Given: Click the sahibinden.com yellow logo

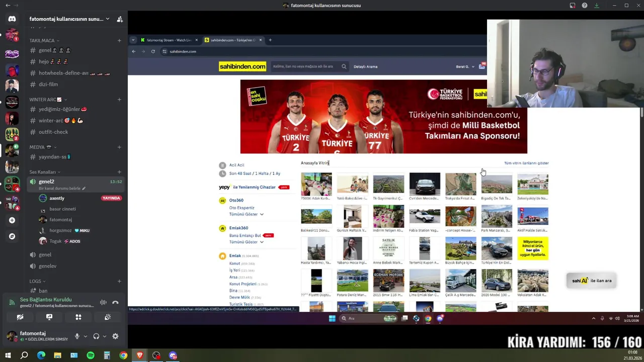Looking at the screenshot, I should point(243,66).
